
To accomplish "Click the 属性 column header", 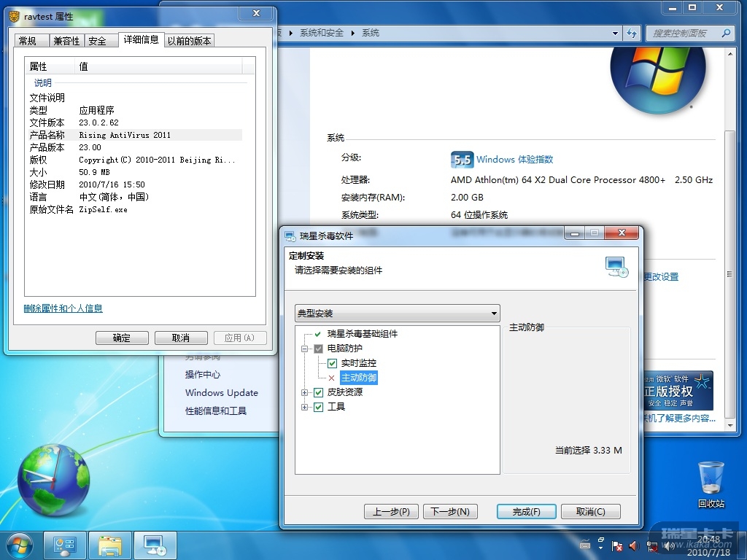I will pos(50,66).
